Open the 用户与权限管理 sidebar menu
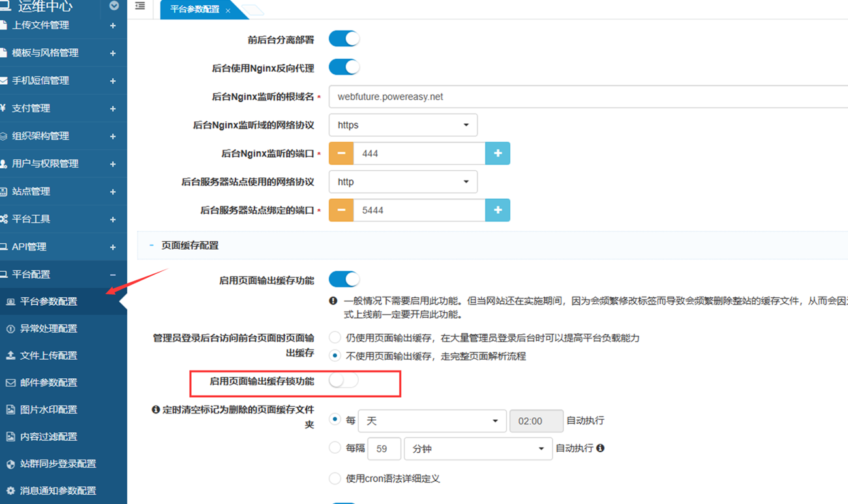This screenshot has width=848, height=504. pos(63,164)
